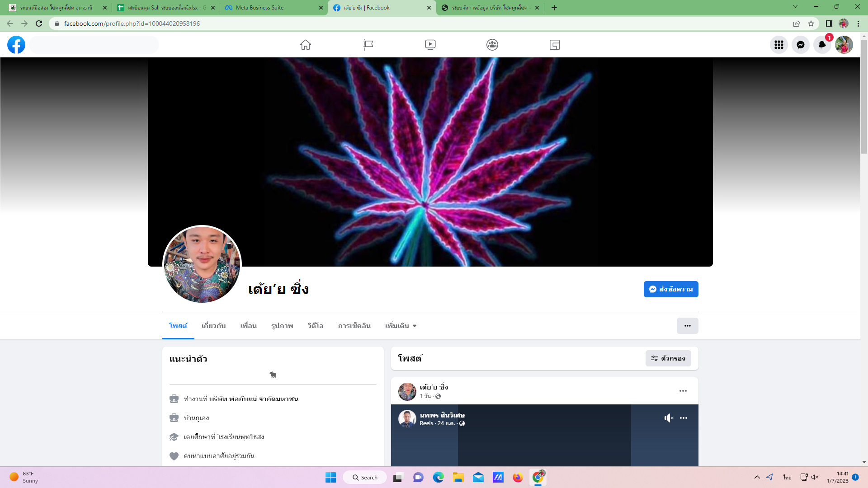Open the Watch video icon
Image resolution: width=868 pixels, height=488 pixels.
pos(430,45)
